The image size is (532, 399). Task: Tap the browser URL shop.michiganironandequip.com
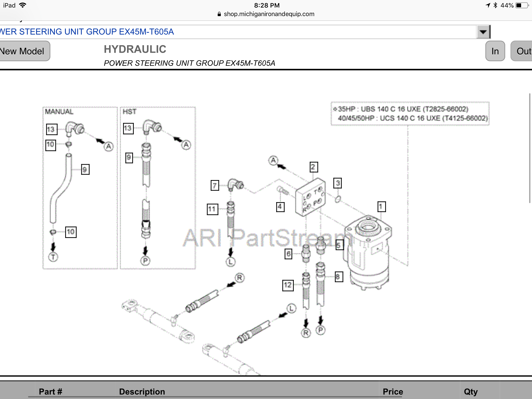(269, 14)
